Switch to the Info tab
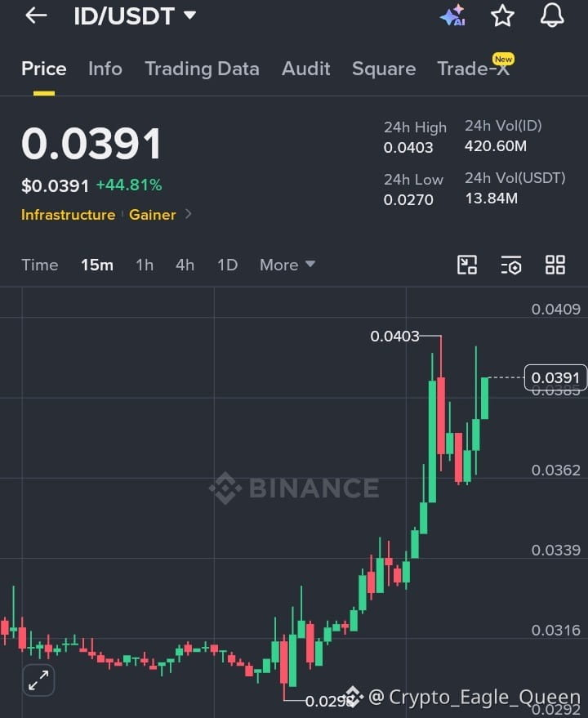 coord(105,69)
